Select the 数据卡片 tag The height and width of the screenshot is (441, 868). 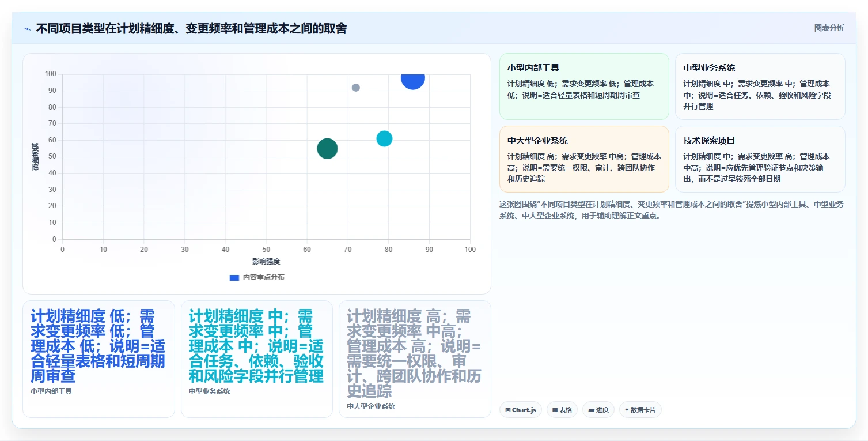[x=640, y=410]
